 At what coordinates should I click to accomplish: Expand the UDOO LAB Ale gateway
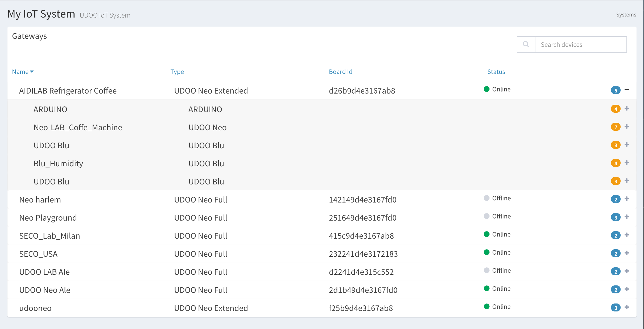(x=627, y=271)
